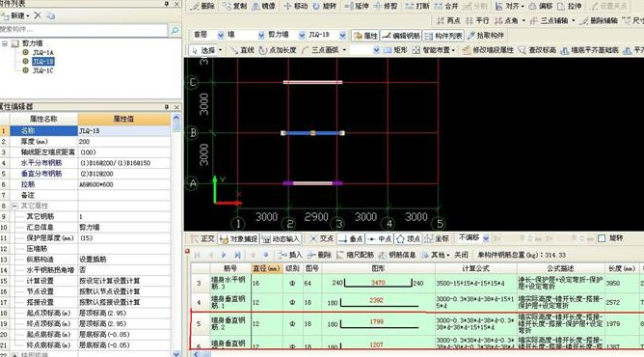
Task: Toggle 正交 (orthogonal) mode
Action: coord(202,238)
